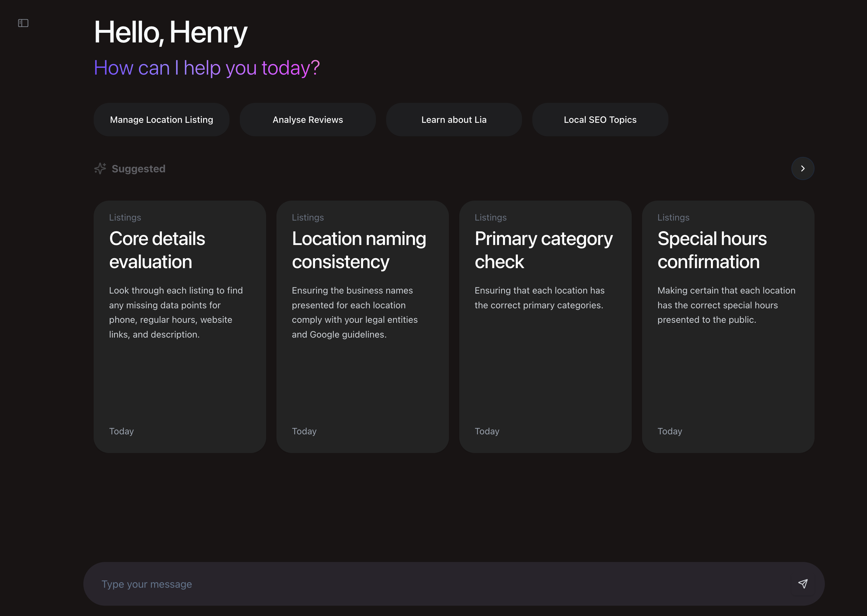
Task: Open the Location naming consistency card
Action: click(362, 326)
